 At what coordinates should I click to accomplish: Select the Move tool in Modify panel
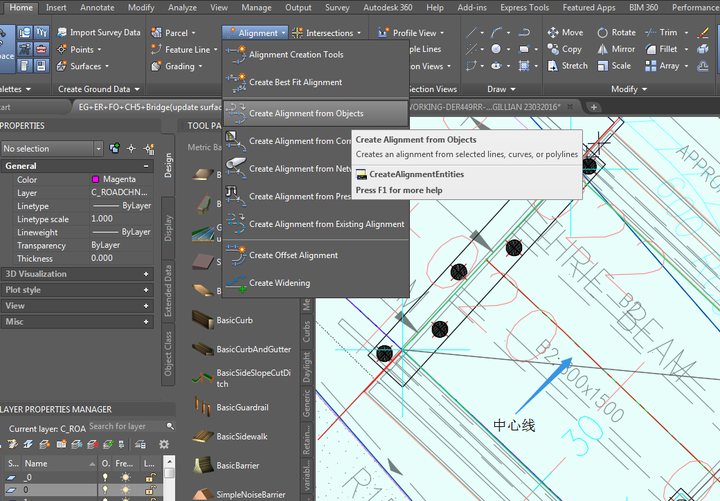564,32
